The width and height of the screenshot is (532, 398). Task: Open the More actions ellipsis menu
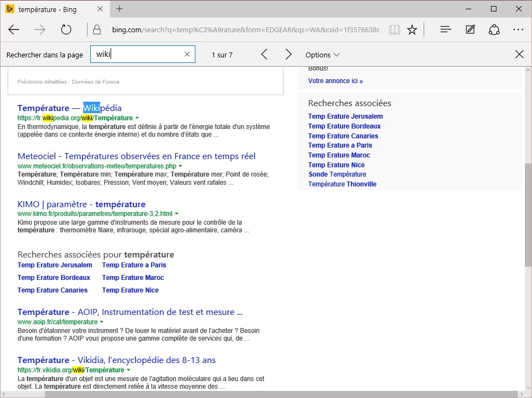pos(518,30)
